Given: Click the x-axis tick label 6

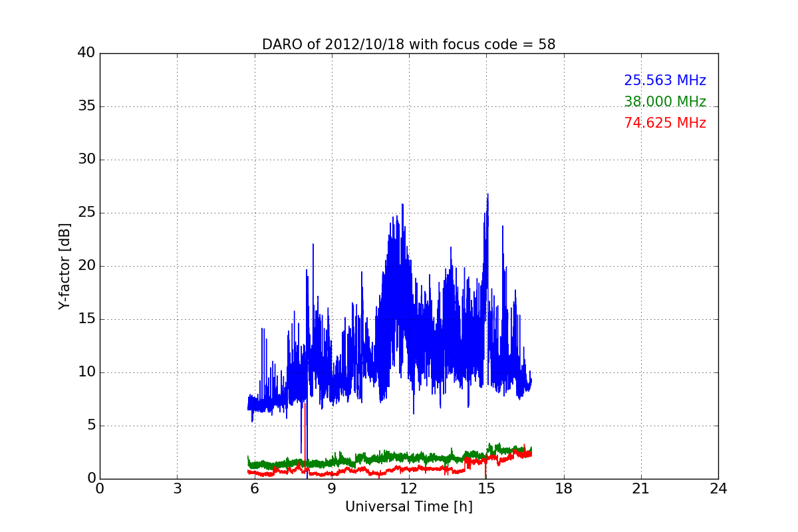Looking at the screenshot, I should (254, 489).
